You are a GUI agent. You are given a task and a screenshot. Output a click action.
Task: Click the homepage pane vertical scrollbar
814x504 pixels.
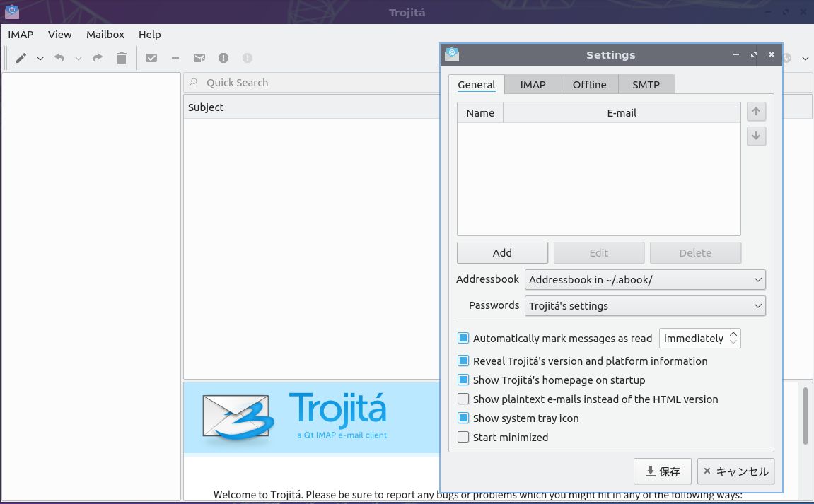point(806,415)
